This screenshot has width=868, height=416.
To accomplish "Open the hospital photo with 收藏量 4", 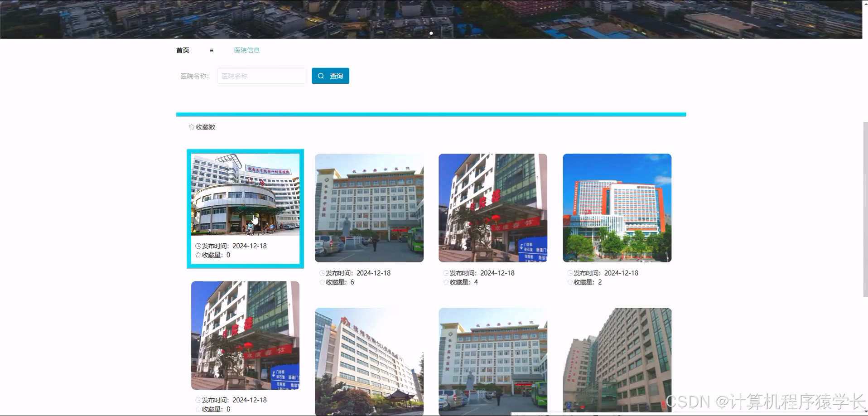I will coord(493,208).
